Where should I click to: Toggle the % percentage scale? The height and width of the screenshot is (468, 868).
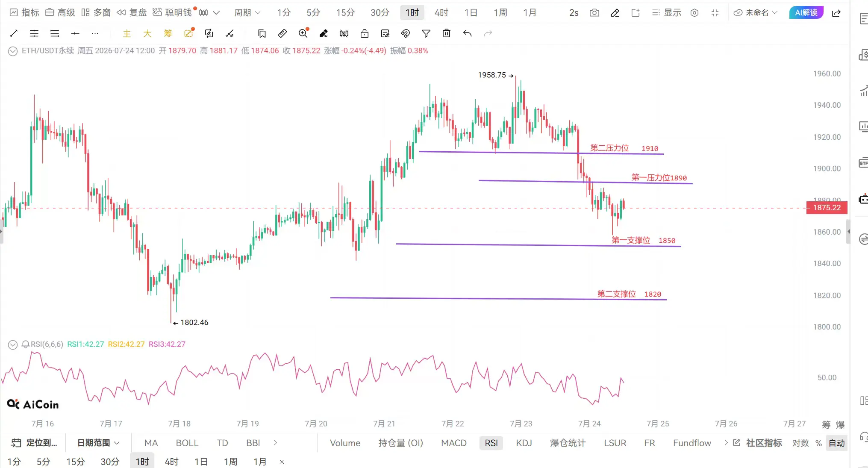(x=818, y=443)
